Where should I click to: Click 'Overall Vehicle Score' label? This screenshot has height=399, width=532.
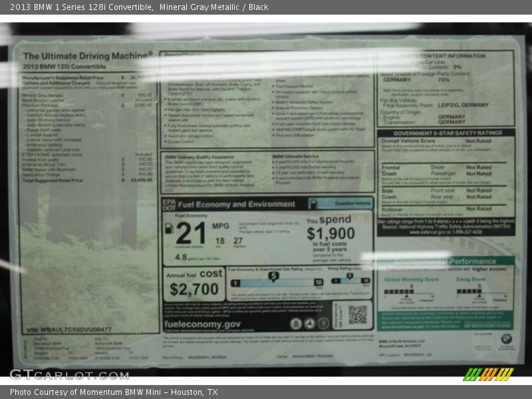pos(408,140)
